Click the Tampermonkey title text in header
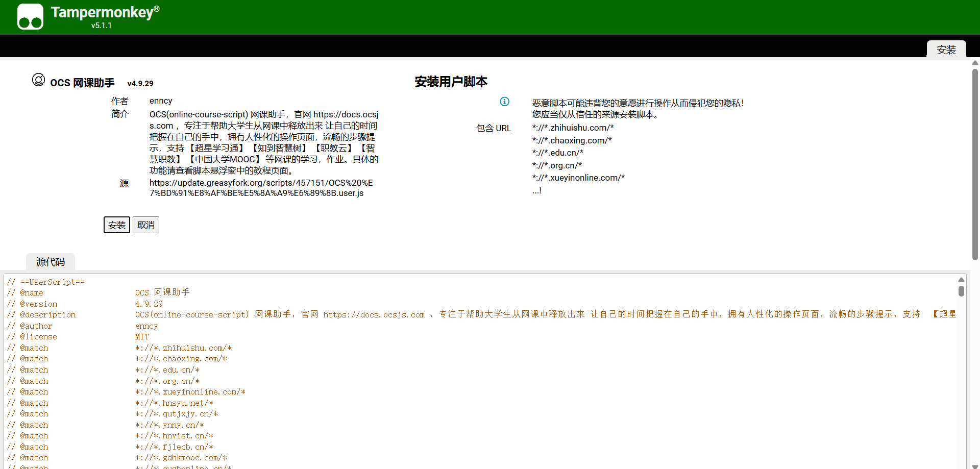 coord(102,12)
